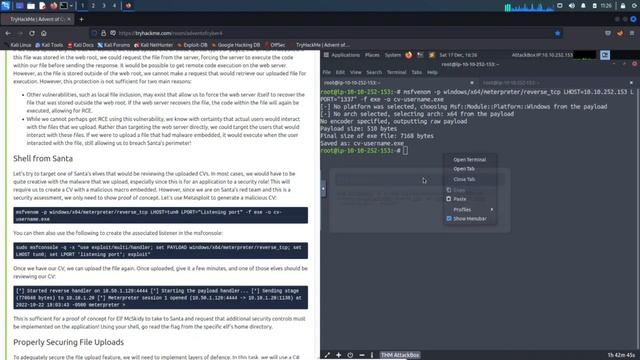Launch Firefox from the Kali top panel
640x360 pixels.
(x=53, y=6)
